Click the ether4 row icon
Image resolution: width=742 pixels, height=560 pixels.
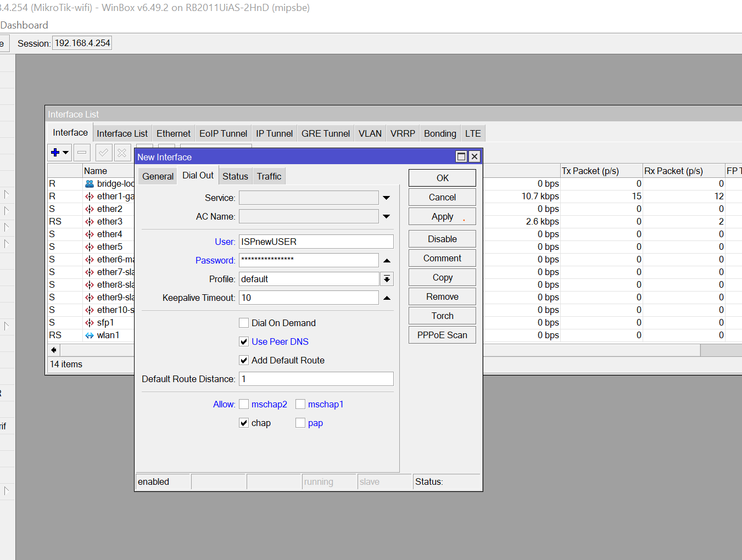click(x=90, y=234)
